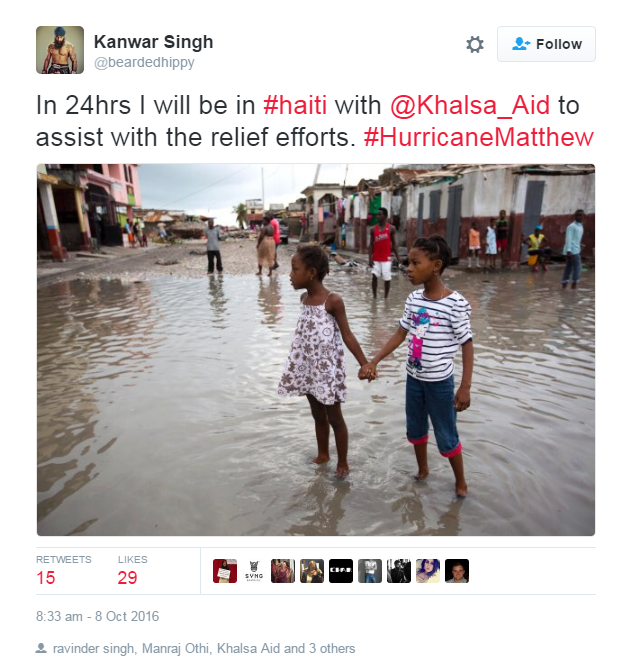Viewport: 634px width, 661px height.
Task: View the 15 retweets count
Action: coord(46,578)
